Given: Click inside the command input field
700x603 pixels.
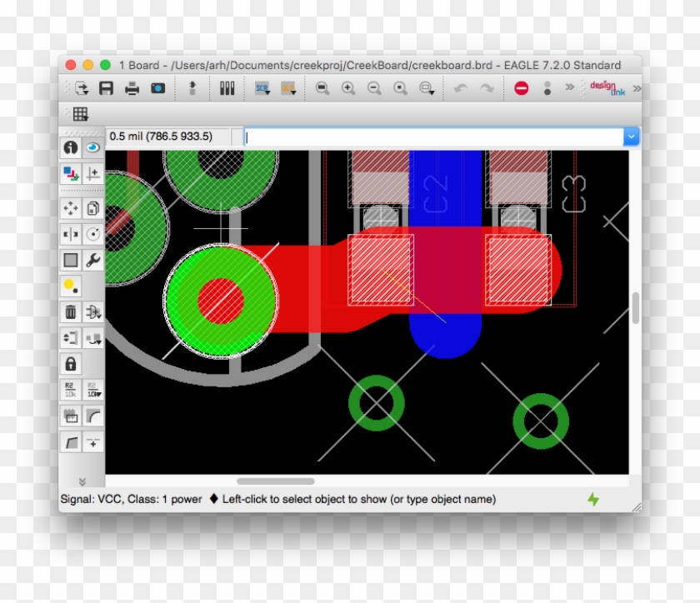Looking at the screenshot, I should (417, 136).
